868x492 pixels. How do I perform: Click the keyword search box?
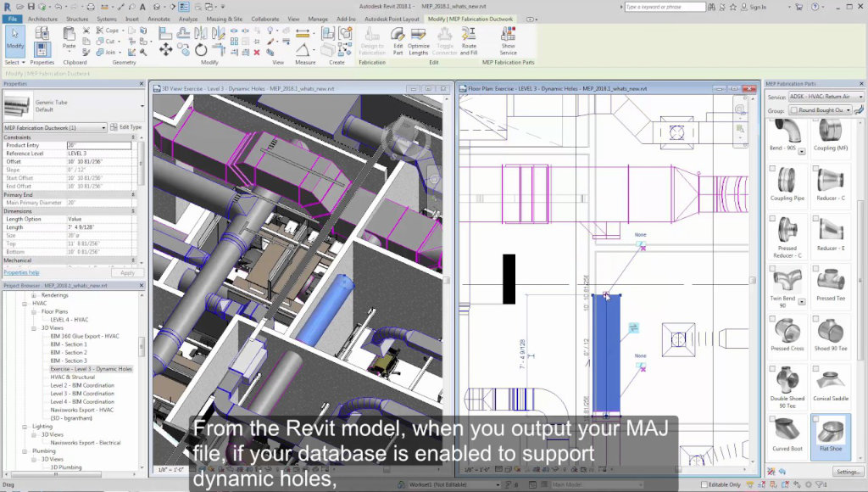[x=665, y=7]
